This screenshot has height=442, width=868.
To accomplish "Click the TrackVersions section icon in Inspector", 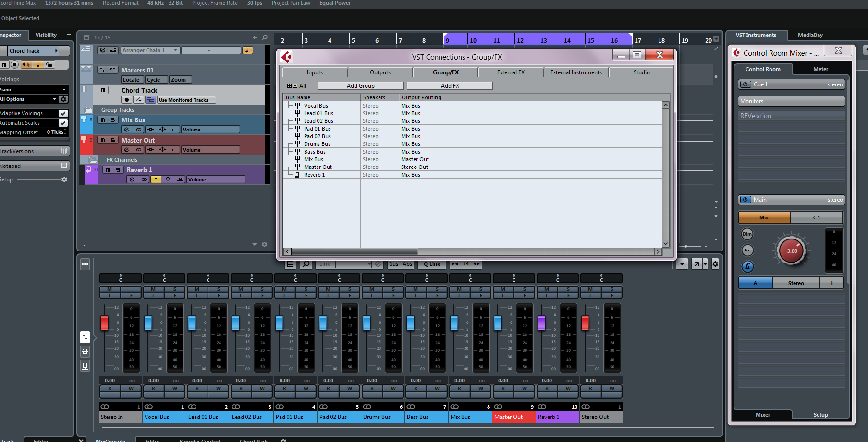I will (64, 151).
